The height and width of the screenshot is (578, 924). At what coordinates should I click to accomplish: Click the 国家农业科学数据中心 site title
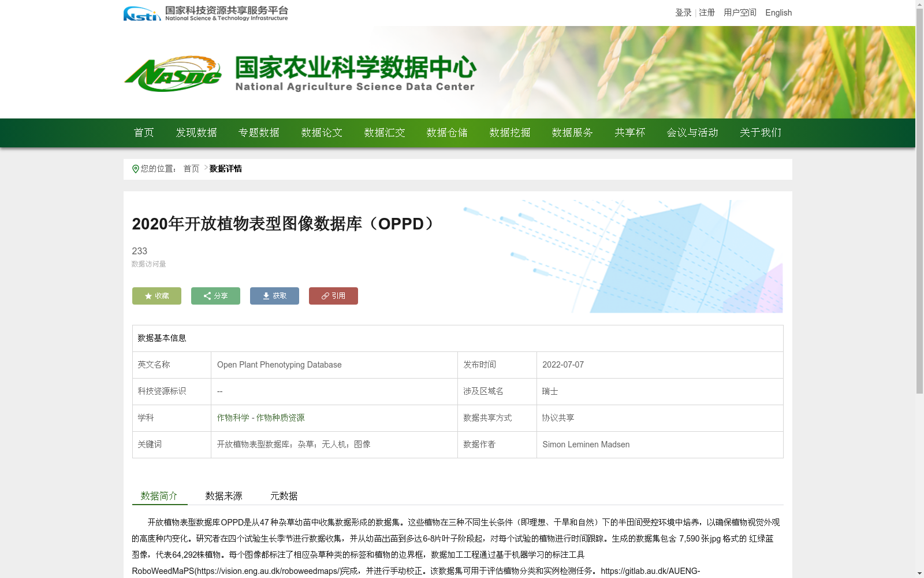pyautogui.click(x=355, y=67)
